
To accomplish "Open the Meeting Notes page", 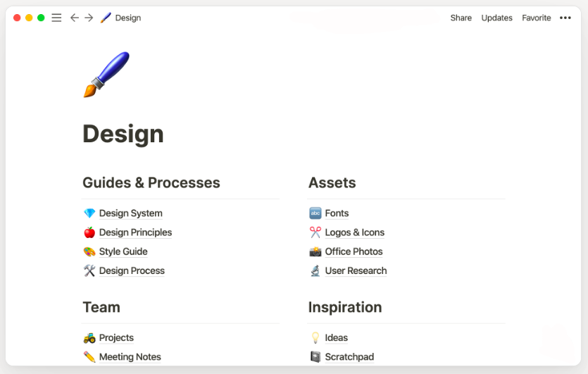I will (x=130, y=357).
